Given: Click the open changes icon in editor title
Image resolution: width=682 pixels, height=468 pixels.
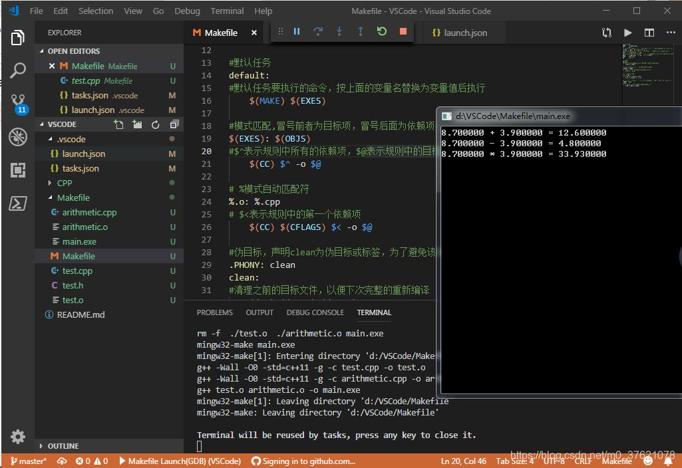Looking at the screenshot, I should [606, 33].
